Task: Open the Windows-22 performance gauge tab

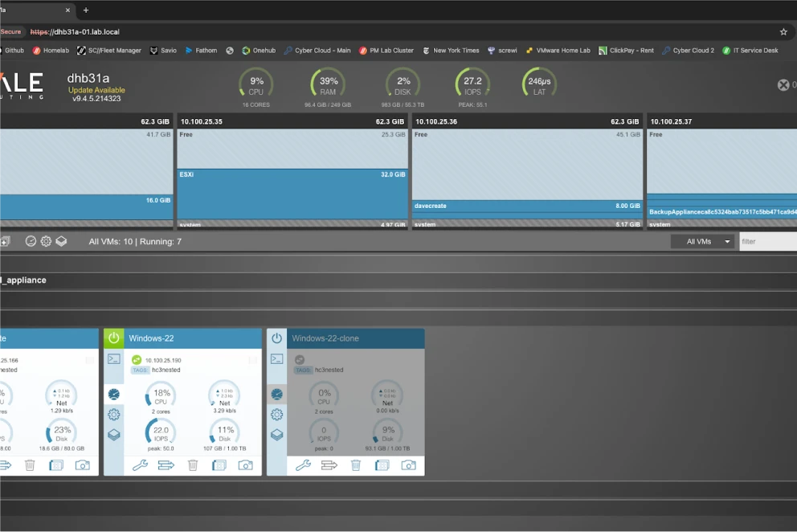Action: tap(114, 394)
